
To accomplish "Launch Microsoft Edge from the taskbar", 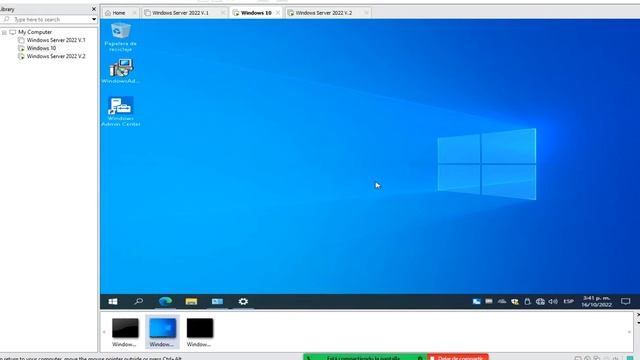I will coord(165,301).
